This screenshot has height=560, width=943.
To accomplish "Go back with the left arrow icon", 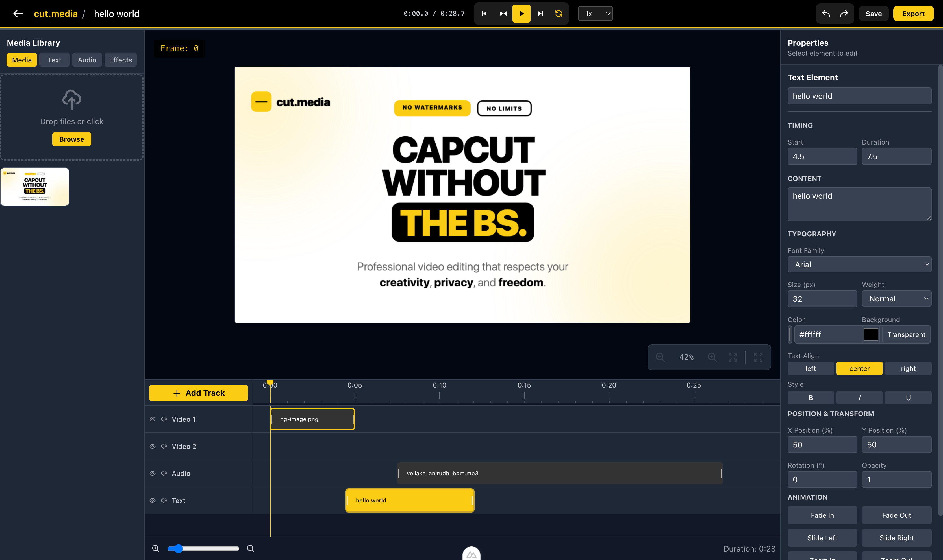I will tap(18, 14).
